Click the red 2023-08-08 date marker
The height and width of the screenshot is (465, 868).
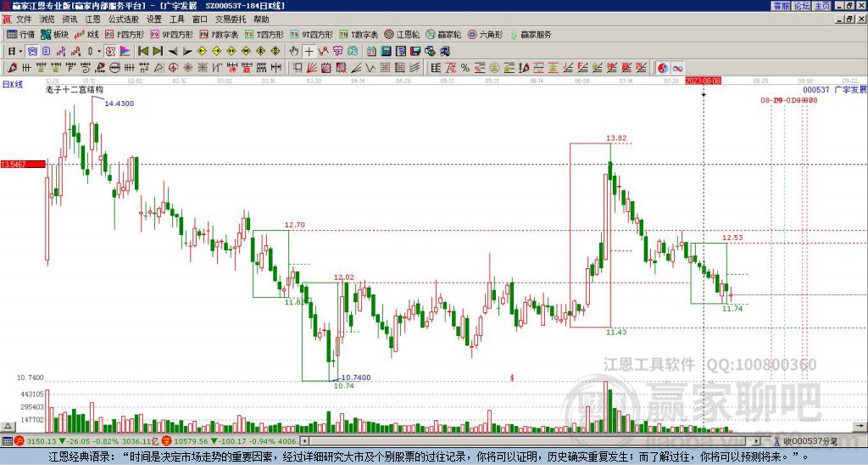[x=703, y=81]
